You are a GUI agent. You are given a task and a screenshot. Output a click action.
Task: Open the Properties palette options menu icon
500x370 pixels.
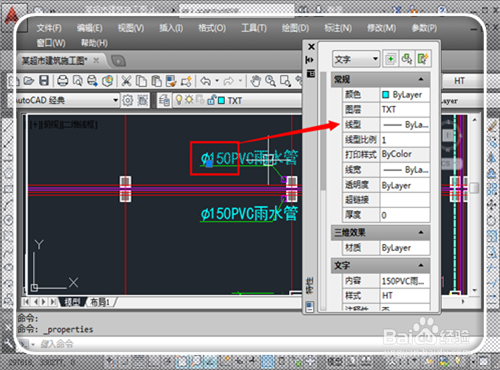point(311,73)
